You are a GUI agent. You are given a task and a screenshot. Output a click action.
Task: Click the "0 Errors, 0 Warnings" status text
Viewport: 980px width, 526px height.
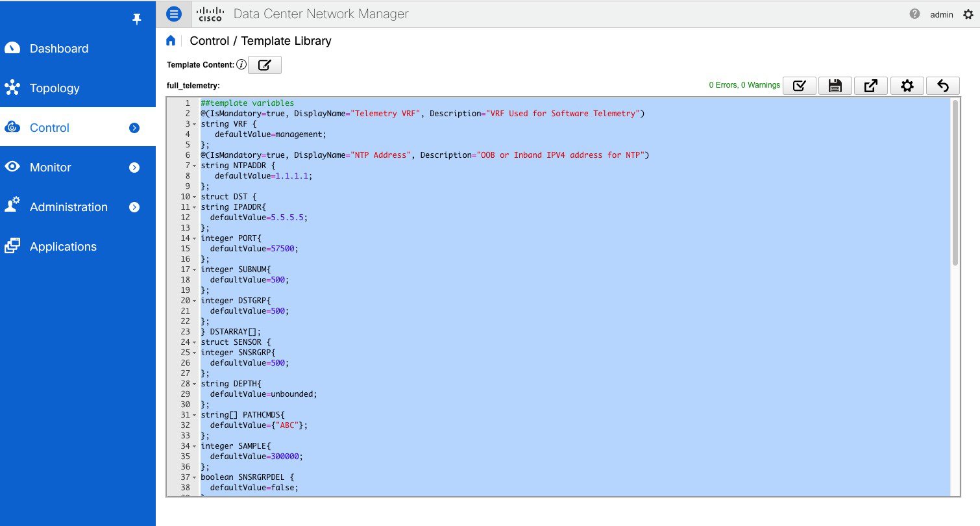coord(744,85)
